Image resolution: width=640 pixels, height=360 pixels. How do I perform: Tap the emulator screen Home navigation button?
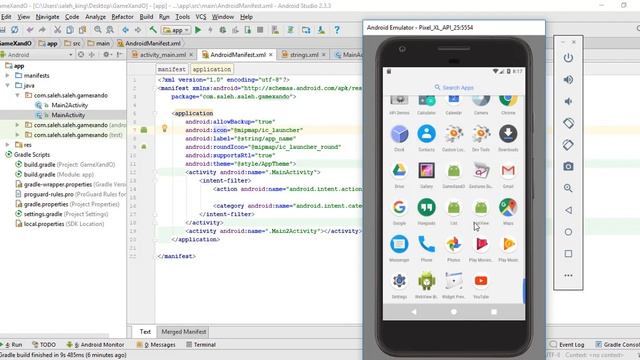coord(454,312)
